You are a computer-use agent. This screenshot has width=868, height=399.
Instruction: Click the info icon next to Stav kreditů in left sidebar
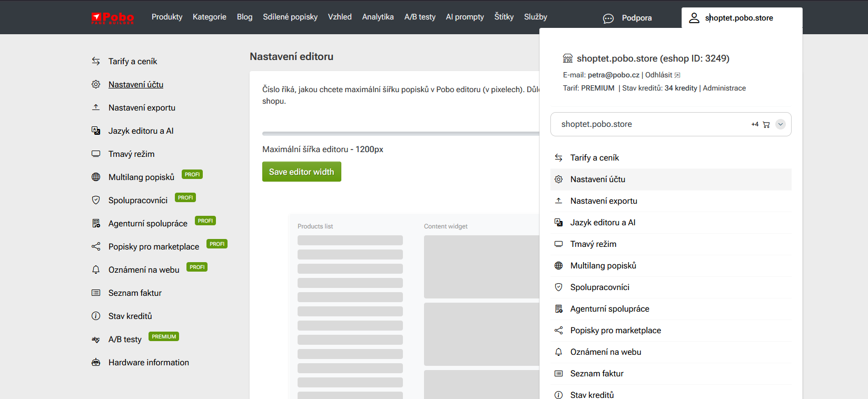coord(96,316)
